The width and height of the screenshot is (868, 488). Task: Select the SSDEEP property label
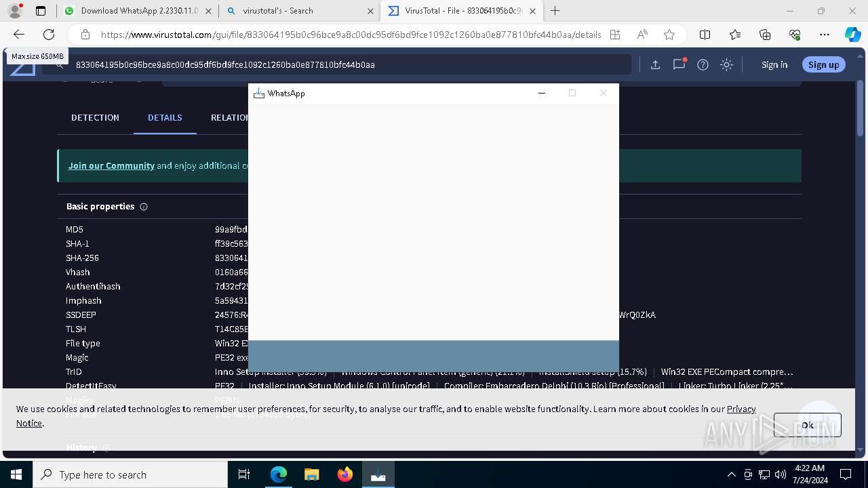tap(81, 314)
